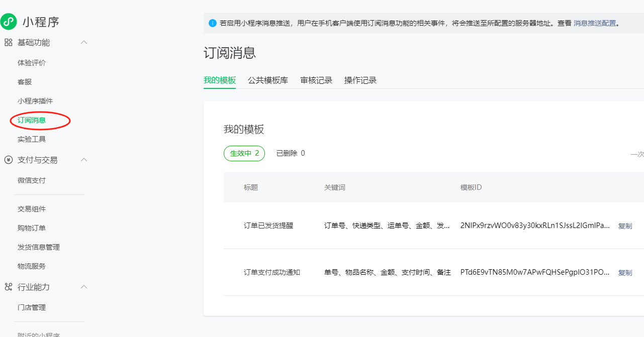The image size is (644, 337).
Task: Open 小程序插件 in the sidebar
Action: (x=35, y=101)
